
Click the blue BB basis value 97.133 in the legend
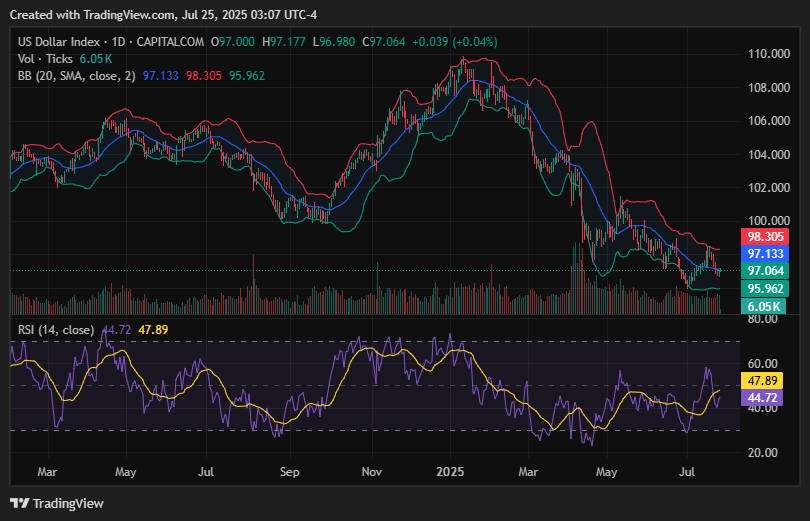tap(161, 76)
